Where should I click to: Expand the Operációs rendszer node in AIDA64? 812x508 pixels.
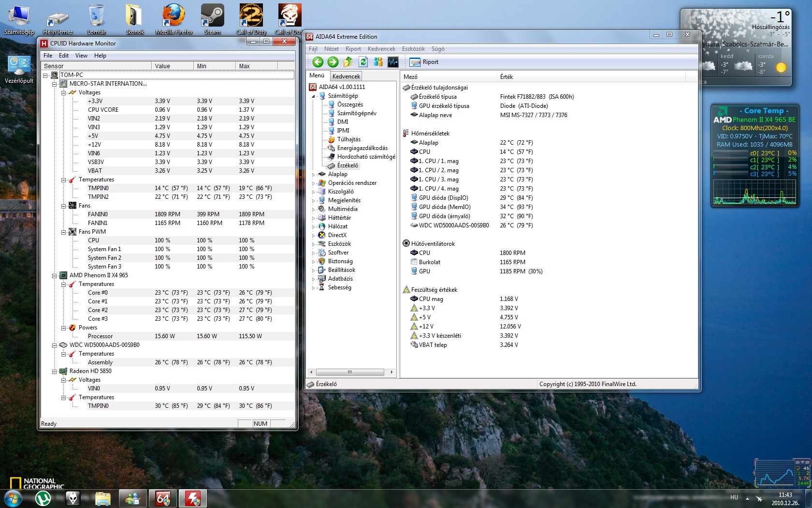313,183
